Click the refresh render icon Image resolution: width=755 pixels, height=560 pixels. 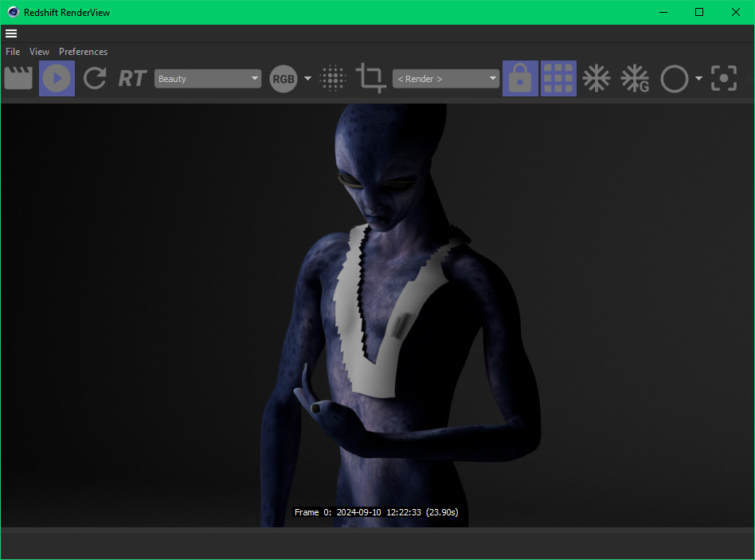pyautogui.click(x=94, y=78)
